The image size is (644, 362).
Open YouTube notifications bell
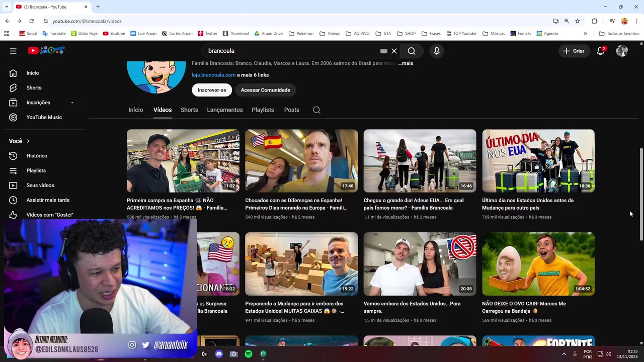click(601, 51)
